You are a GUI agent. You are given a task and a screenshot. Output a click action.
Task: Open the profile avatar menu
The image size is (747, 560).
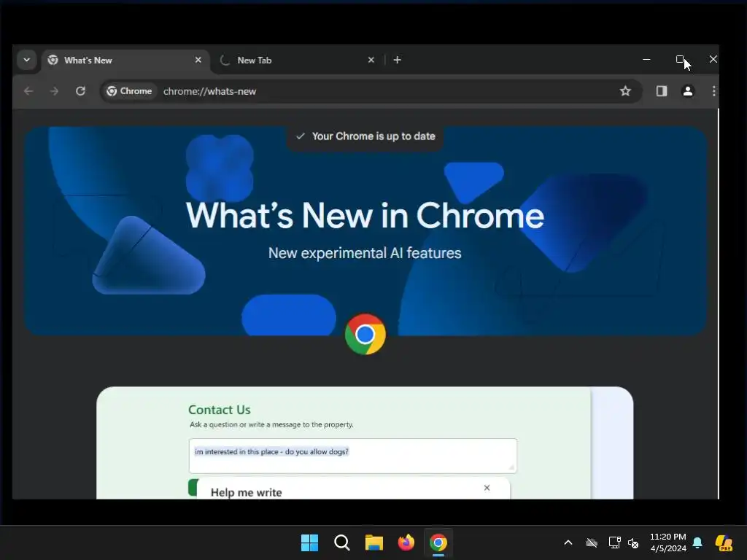[x=687, y=91]
